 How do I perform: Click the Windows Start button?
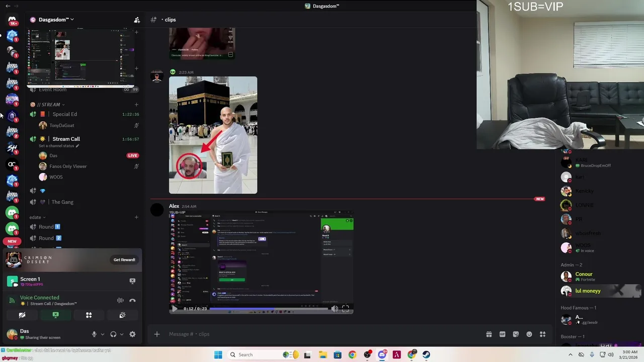[x=218, y=354]
